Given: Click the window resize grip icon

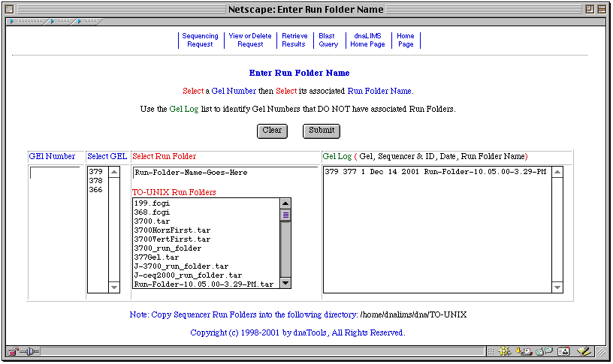Looking at the screenshot, I should (x=602, y=351).
